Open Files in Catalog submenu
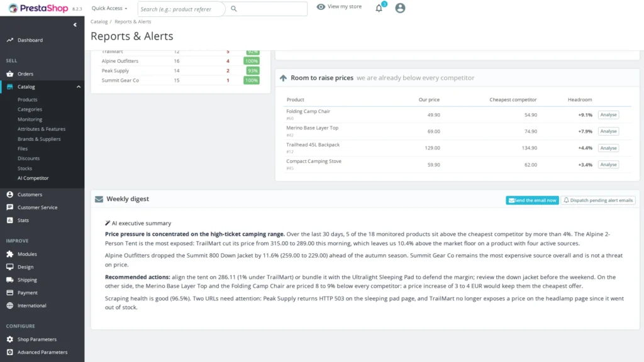Viewport: 644px width, 362px height. pos(23,148)
